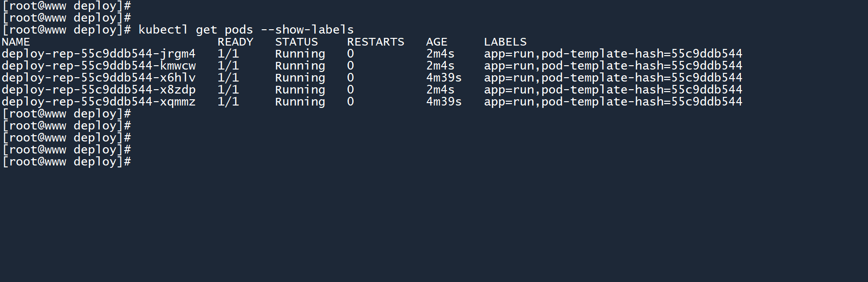Click the RESTARTS column header
Image resolution: width=868 pixels, height=282 pixels.
[375, 42]
